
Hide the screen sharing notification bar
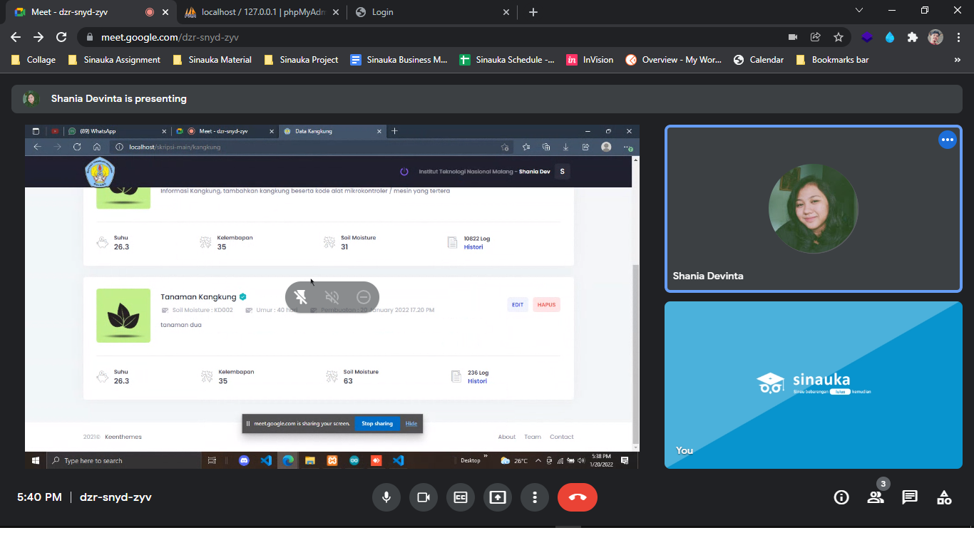coord(411,423)
